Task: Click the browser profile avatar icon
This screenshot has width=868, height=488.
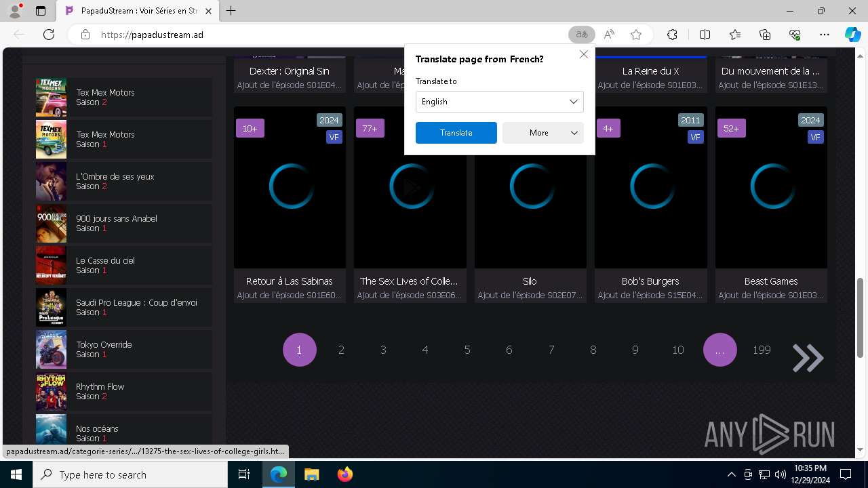Action: pyautogui.click(x=15, y=11)
